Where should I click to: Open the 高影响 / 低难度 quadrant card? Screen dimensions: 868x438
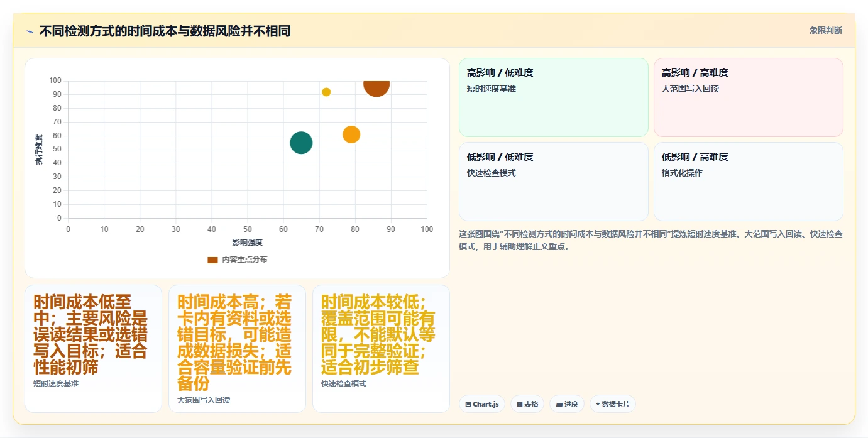coord(553,97)
